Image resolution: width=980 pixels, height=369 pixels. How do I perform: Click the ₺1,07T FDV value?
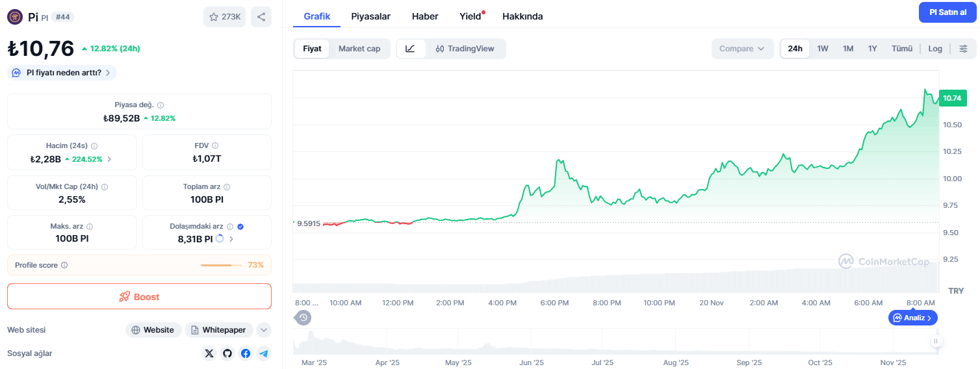pyautogui.click(x=207, y=159)
